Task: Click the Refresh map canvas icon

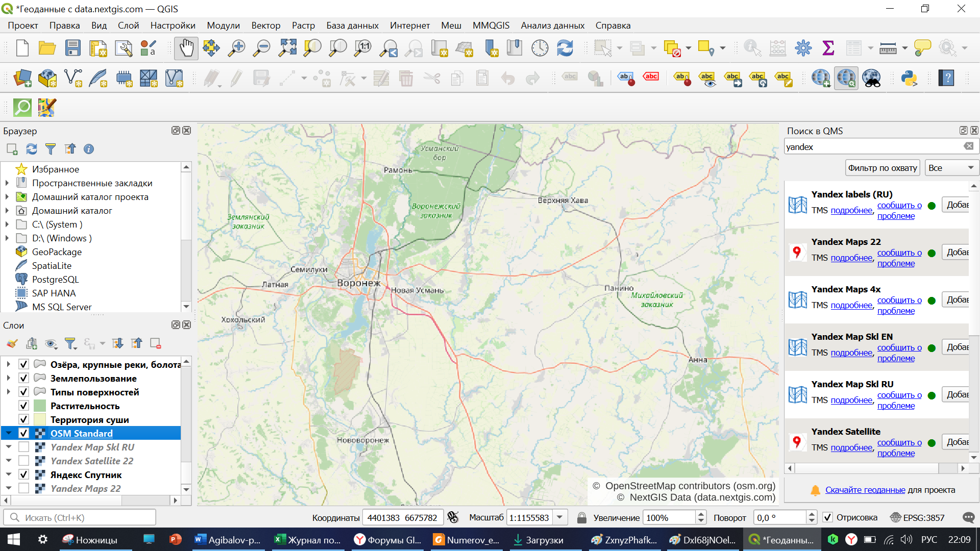Action: pos(565,48)
